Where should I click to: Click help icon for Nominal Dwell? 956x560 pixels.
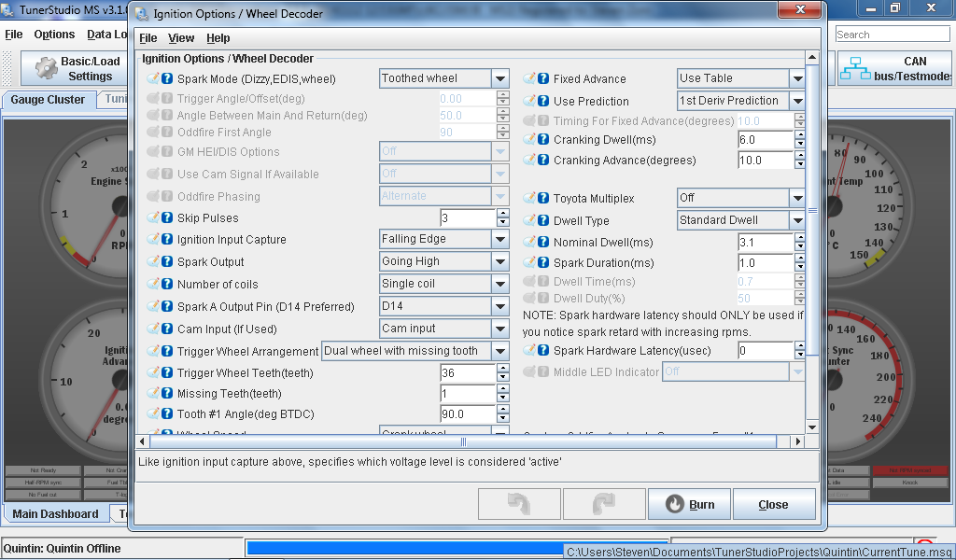[543, 242]
